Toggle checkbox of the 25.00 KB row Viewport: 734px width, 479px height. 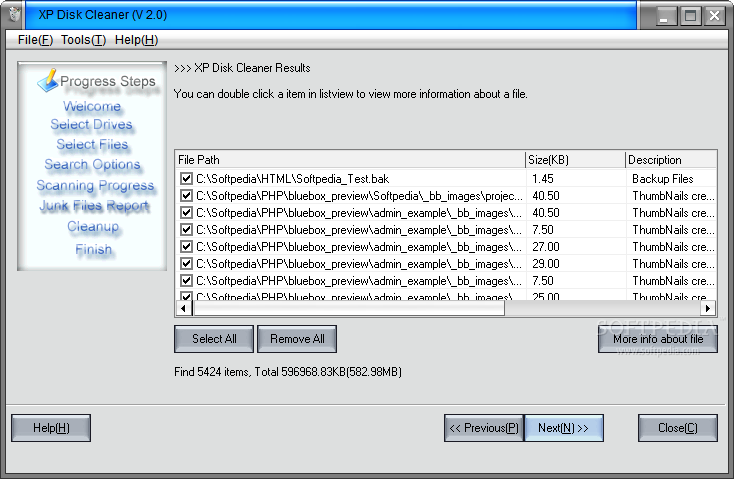[186, 296]
